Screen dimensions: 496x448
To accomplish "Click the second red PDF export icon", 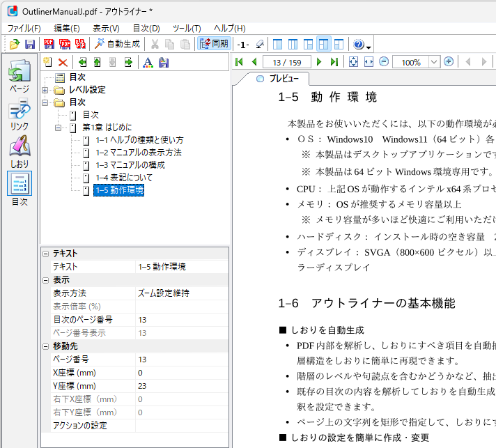I will tap(65, 44).
